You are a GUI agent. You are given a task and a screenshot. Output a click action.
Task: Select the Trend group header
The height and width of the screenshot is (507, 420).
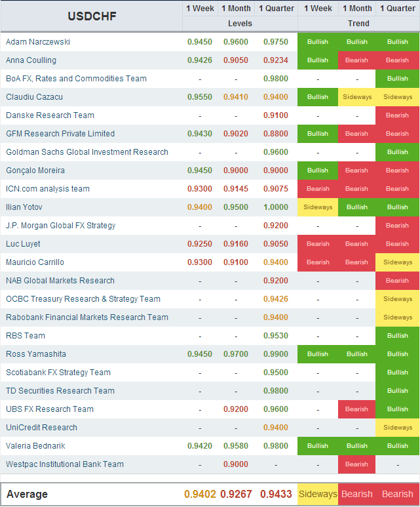pyautogui.click(x=358, y=24)
